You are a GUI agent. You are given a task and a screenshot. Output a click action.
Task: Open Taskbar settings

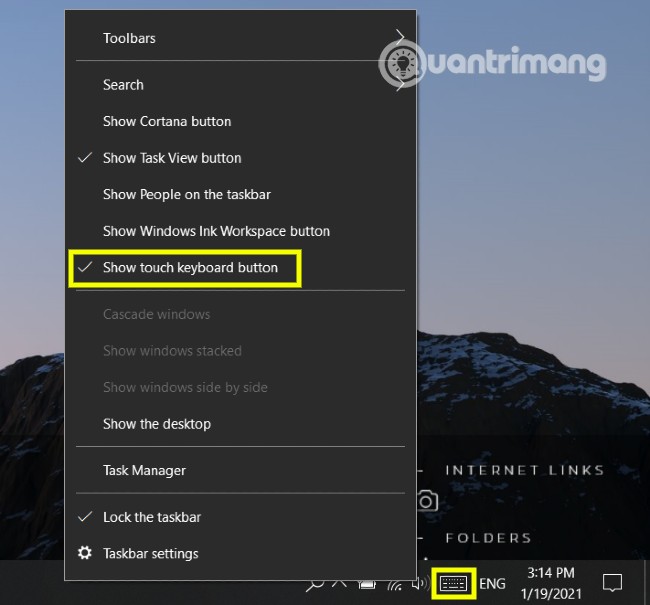[240, 553]
